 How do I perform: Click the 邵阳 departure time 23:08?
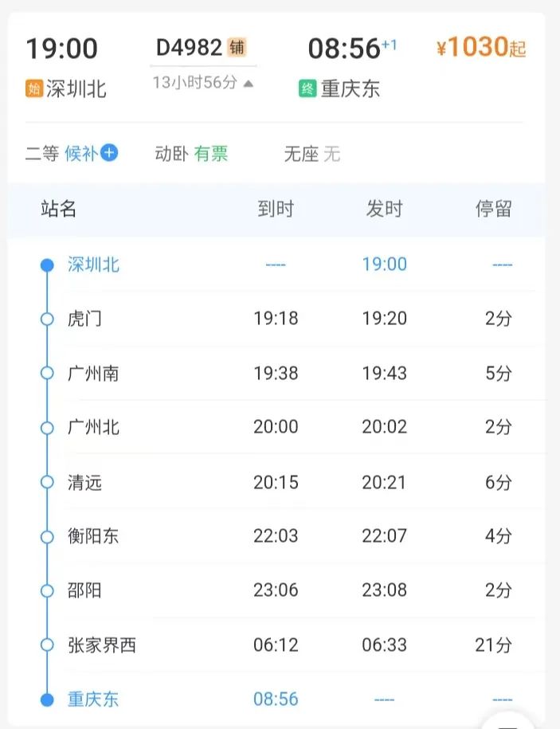click(384, 590)
